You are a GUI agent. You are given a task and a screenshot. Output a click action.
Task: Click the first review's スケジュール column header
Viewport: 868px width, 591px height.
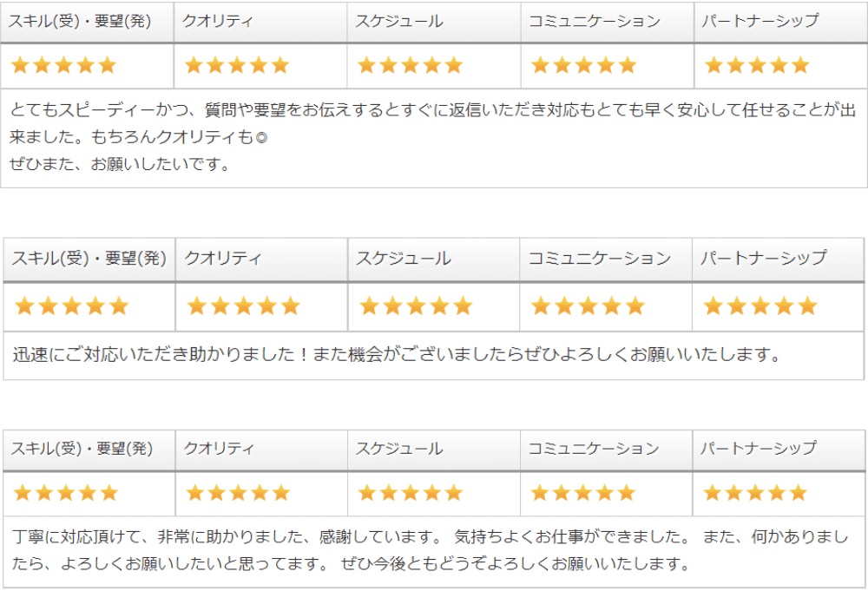399,21
